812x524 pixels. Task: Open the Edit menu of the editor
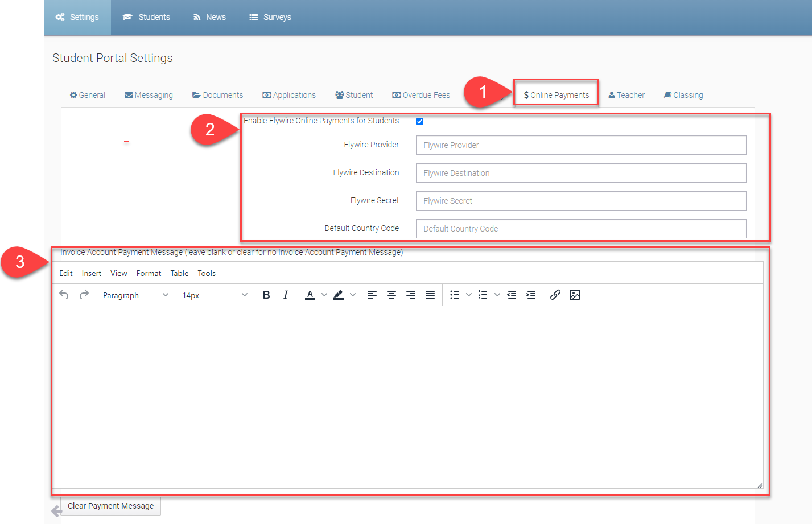pyautogui.click(x=66, y=273)
